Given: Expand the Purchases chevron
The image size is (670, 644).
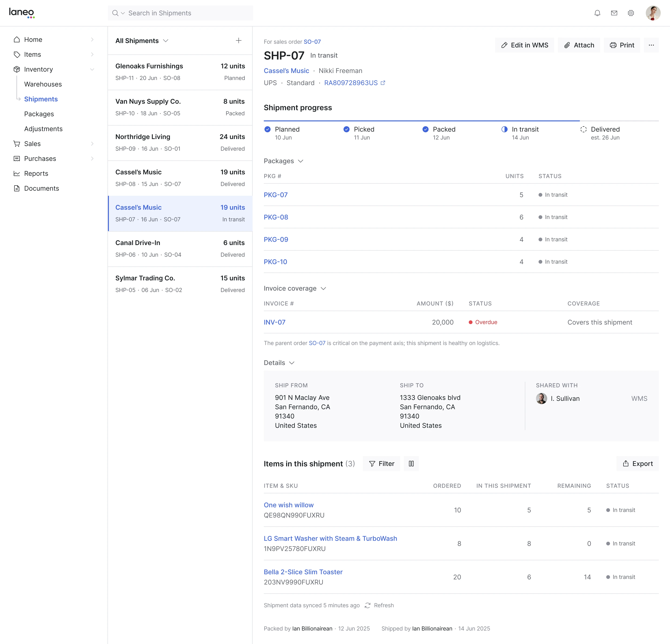Looking at the screenshot, I should click(x=92, y=159).
